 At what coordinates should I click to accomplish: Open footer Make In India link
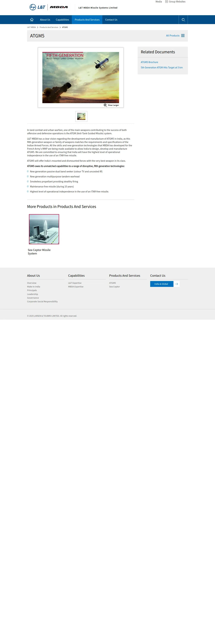point(33,287)
